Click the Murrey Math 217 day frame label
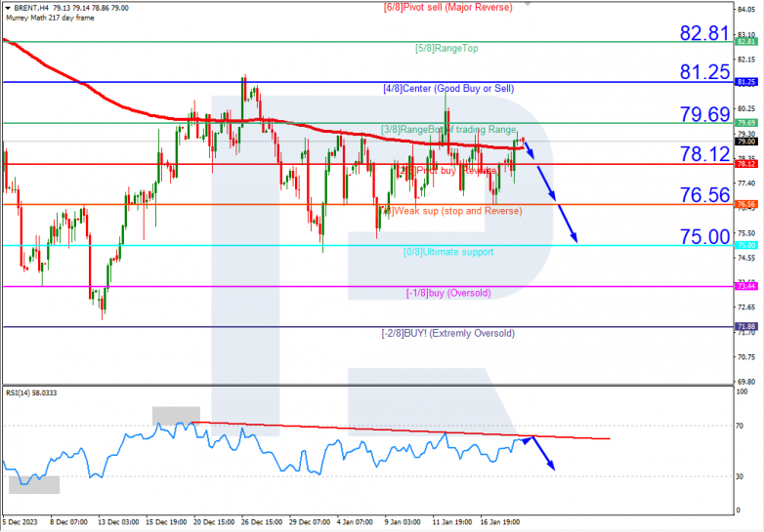This screenshot has height=532, width=764. pyautogui.click(x=50, y=18)
